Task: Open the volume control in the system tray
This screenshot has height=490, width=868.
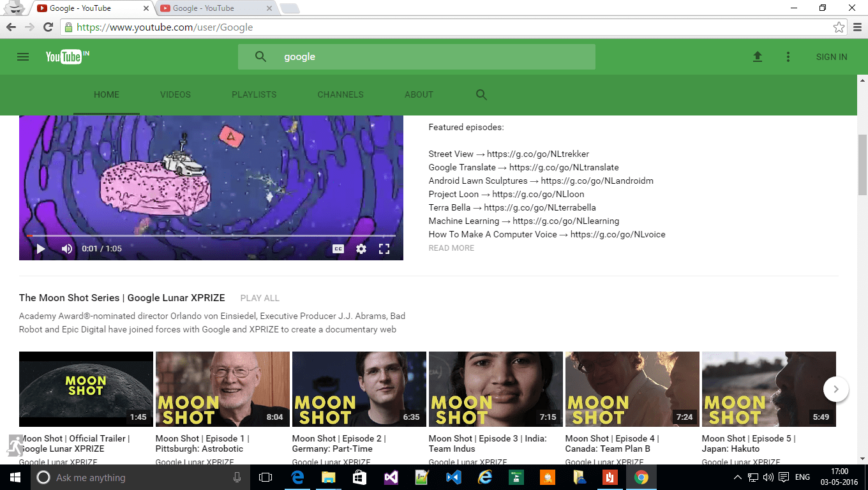Action: tap(768, 477)
